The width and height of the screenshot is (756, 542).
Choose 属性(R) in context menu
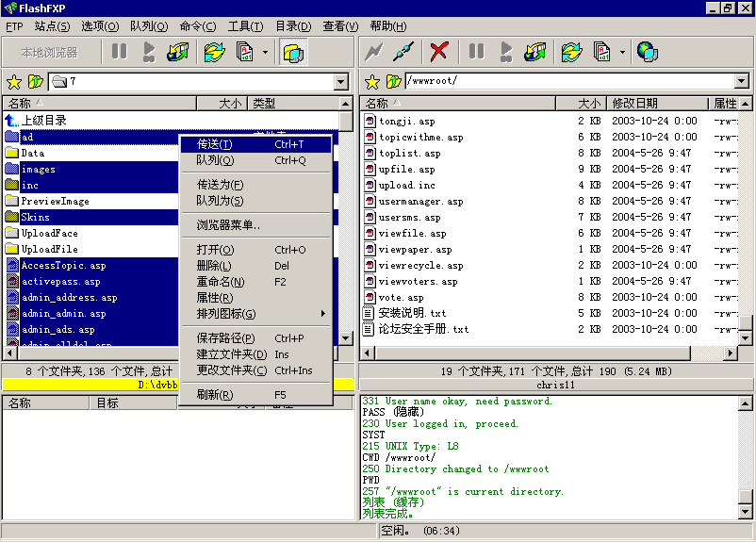[256, 298]
